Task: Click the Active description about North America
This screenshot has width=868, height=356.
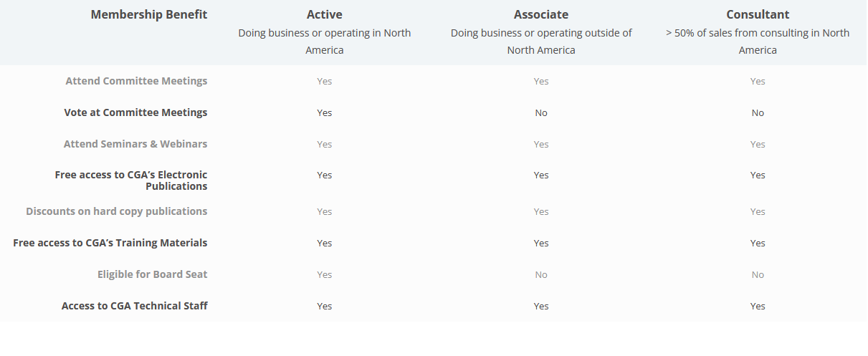Action: [325, 42]
